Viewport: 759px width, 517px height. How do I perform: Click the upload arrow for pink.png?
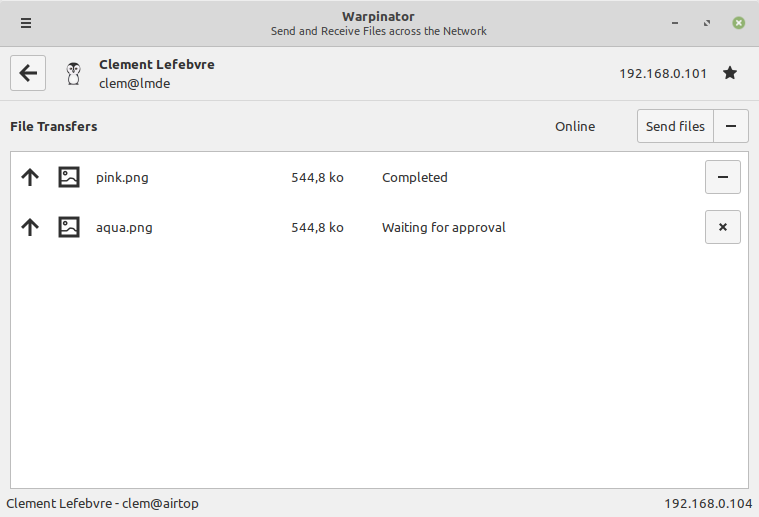[30, 178]
